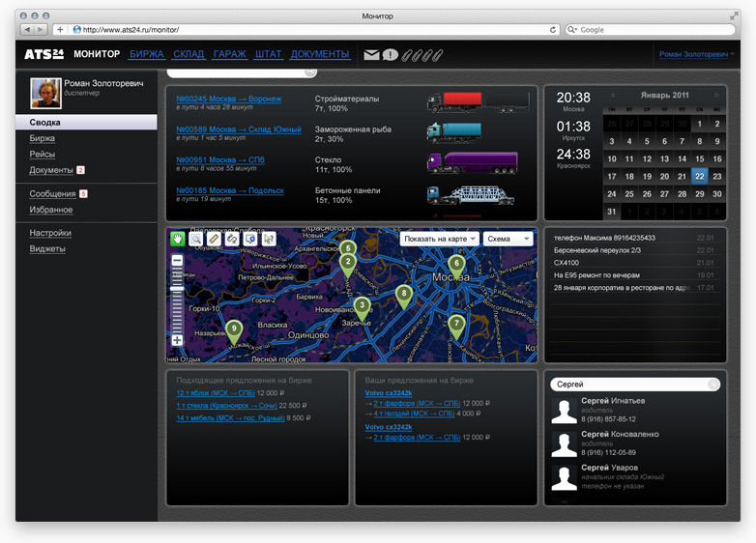Adjust the map zoom level slider

tap(177, 289)
